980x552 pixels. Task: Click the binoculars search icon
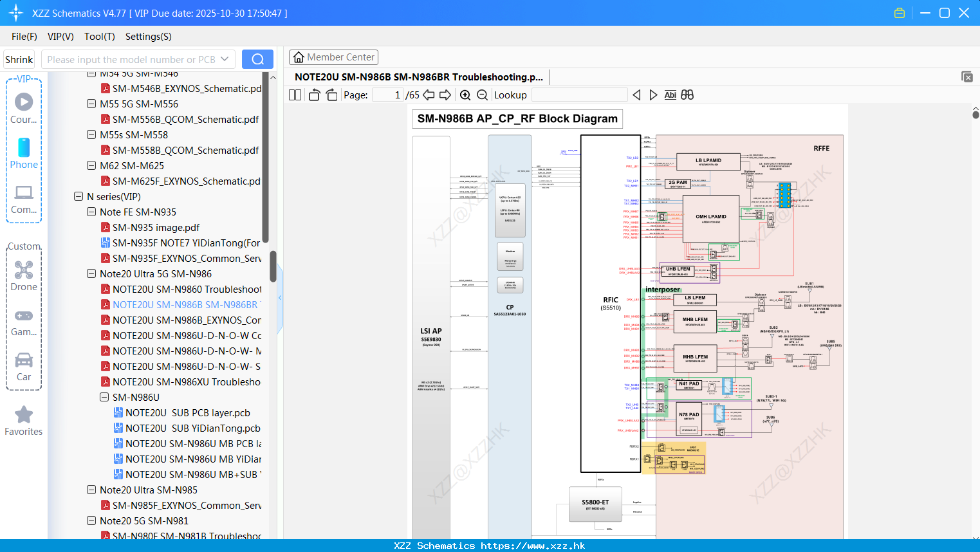tap(687, 95)
